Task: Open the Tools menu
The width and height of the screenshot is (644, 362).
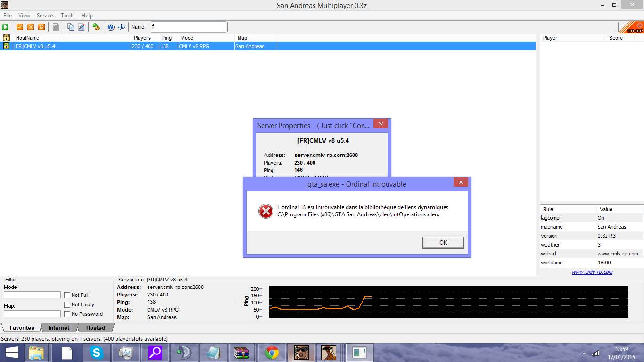Action: (68, 16)
